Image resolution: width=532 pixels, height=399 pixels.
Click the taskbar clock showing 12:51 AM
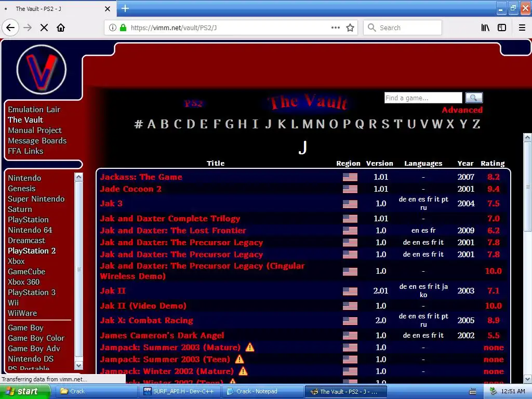(x=513, y=392)
